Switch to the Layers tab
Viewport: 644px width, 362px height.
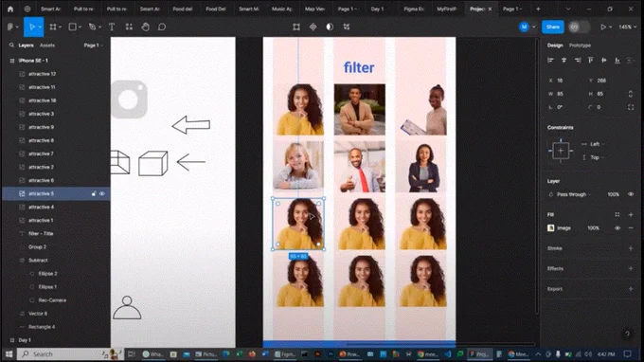(26, 45)
